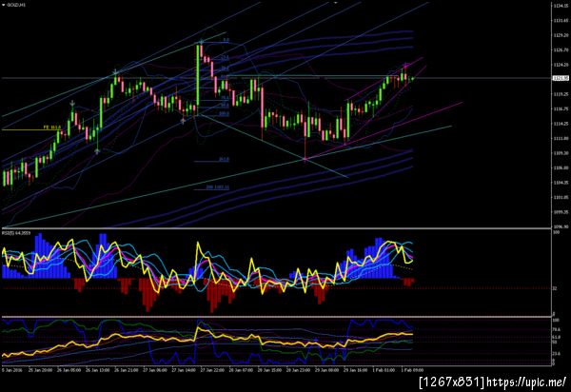Click the 1101.85 price axis label
Image resolution: width=571 pixels, height=392 pixels.
pyautogui.click(x=561, y=197)
